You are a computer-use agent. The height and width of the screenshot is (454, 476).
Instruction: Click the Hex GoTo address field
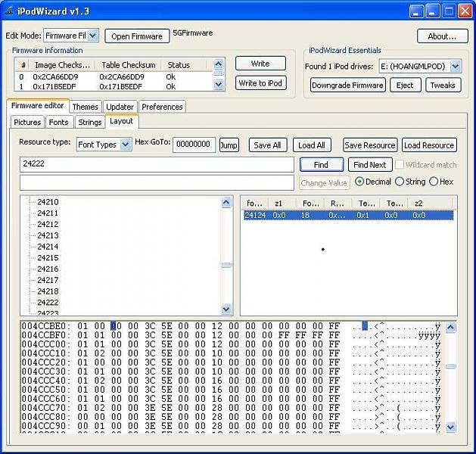[x=194, y=145]
